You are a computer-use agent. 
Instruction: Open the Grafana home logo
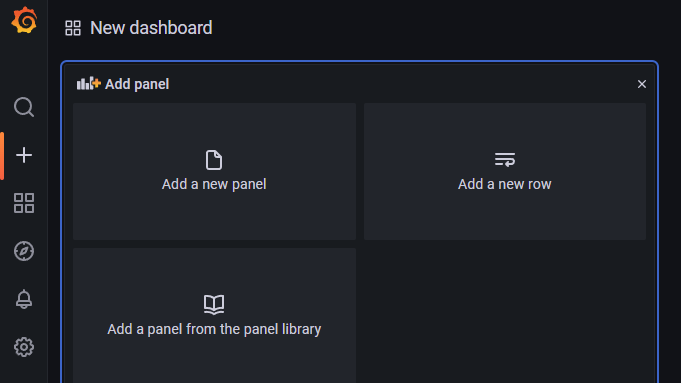click(x=24, y=20)
